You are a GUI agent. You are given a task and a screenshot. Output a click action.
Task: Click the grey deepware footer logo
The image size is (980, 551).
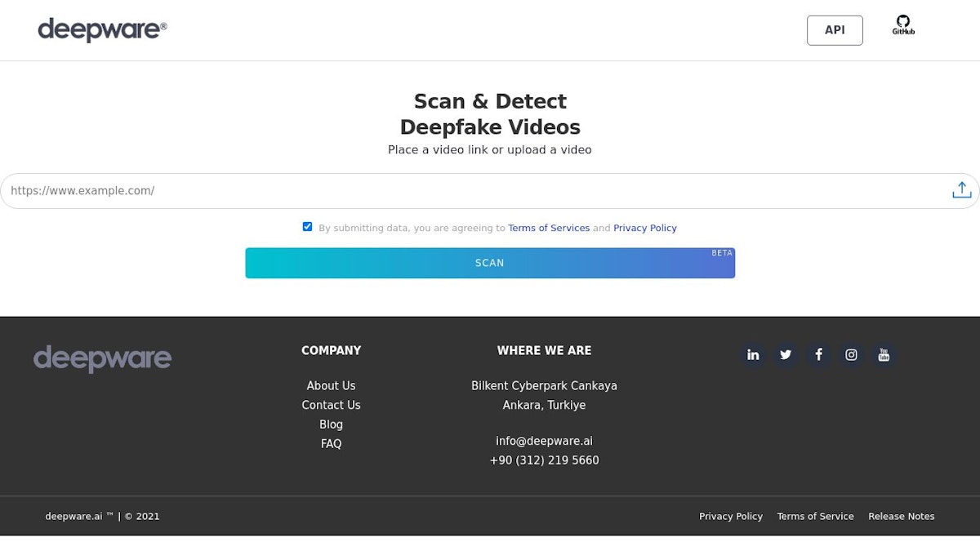tap(102, 358)
